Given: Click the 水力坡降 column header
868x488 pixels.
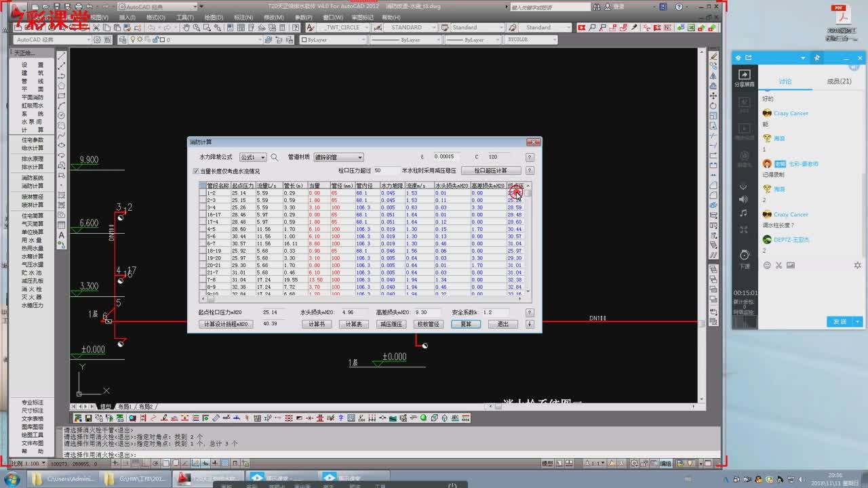Looking at the screenshot, I should [392, 186].
